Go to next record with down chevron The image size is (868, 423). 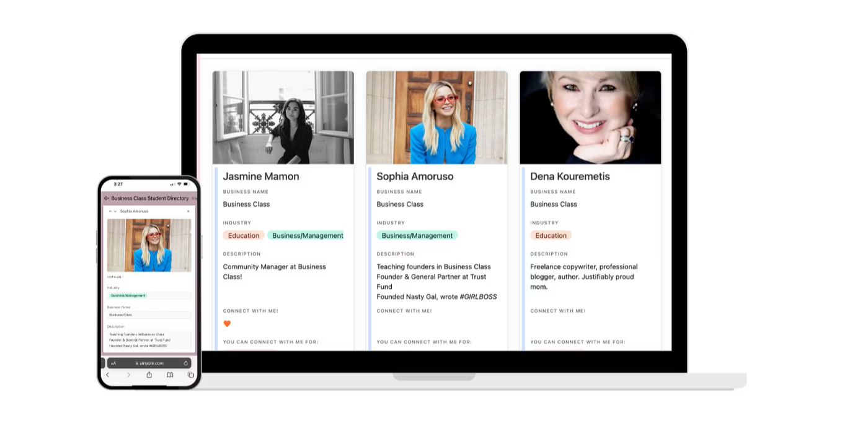(x=115, y=211)
